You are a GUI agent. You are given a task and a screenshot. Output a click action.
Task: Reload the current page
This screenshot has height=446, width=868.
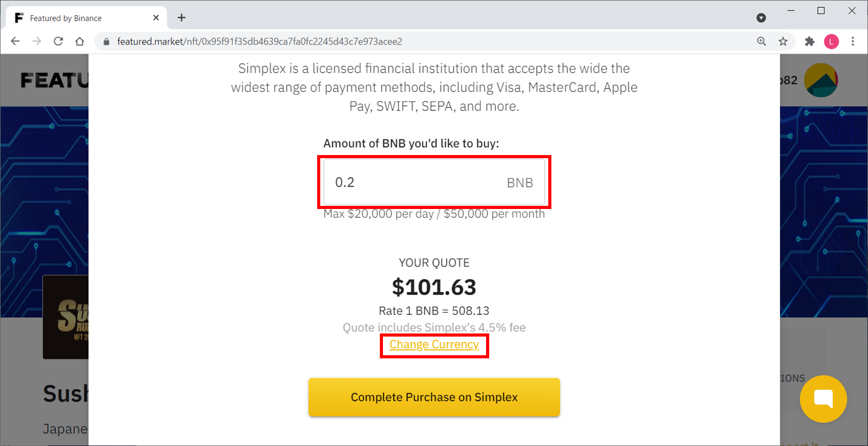click(58, 41)
